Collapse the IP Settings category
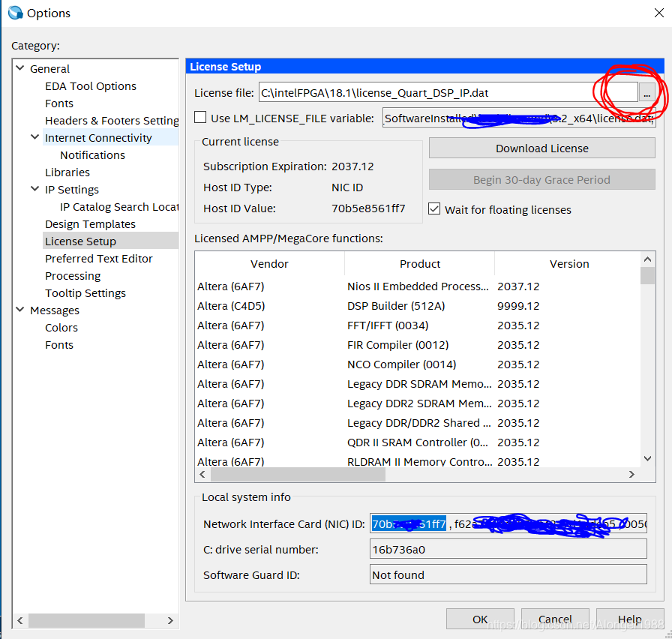Screen dimensions: 672x639 point(34,189)
